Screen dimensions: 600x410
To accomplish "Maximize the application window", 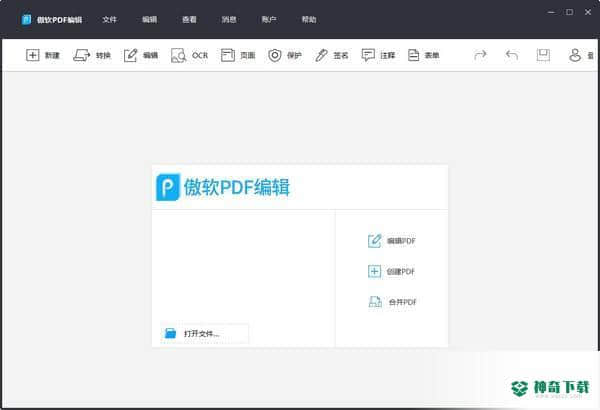I will point(569,12).
